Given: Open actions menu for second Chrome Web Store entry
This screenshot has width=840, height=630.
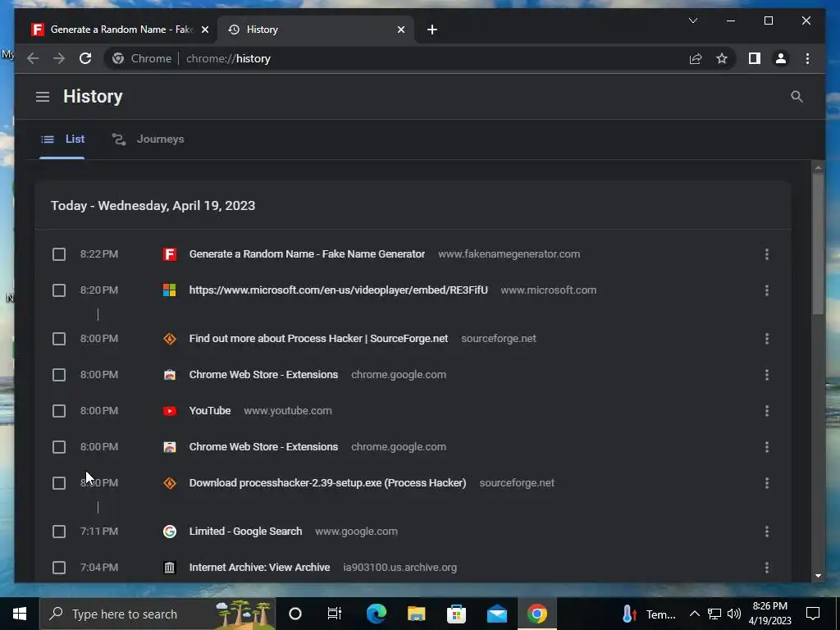Looking at the screenshot, I should (767, 447).
